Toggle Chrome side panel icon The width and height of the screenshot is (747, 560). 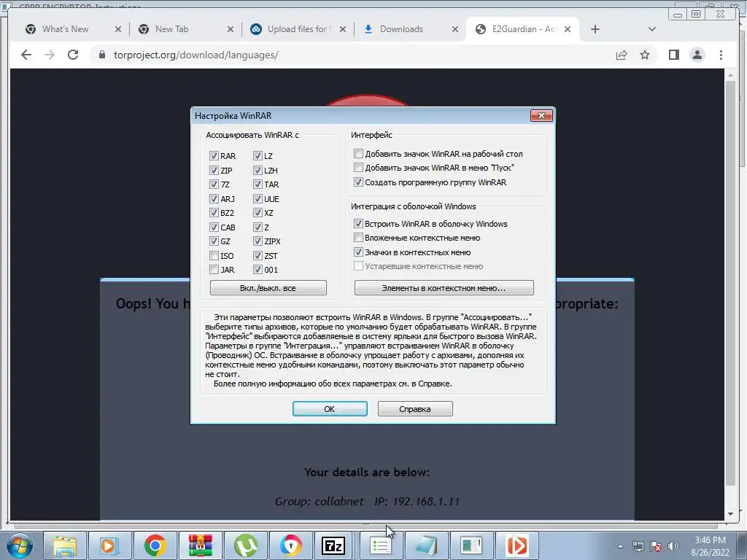[x=673, y=55]
